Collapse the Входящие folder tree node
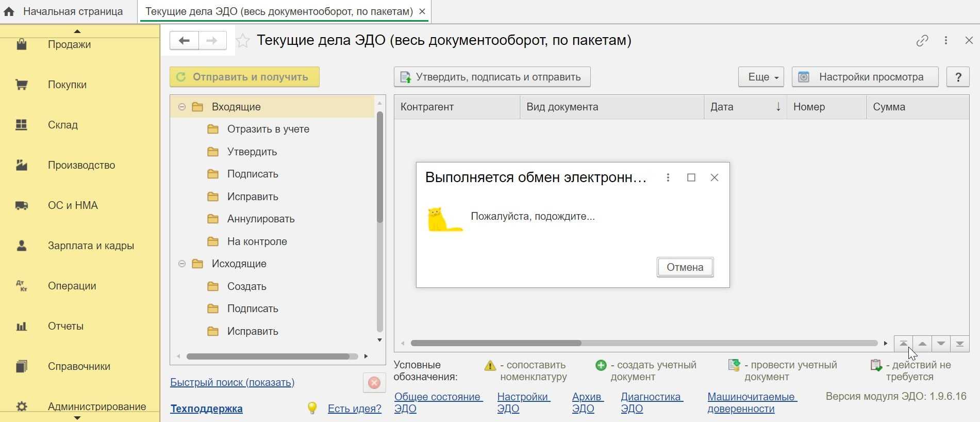Screen dimensions: 980x422 point(182,107)
